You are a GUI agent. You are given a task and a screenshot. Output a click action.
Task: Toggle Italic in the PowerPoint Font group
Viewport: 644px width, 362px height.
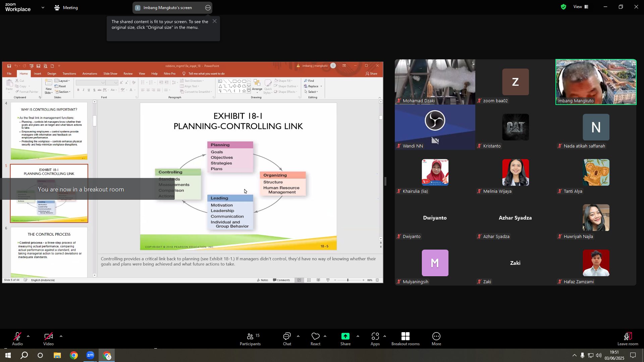pos(84,90)
